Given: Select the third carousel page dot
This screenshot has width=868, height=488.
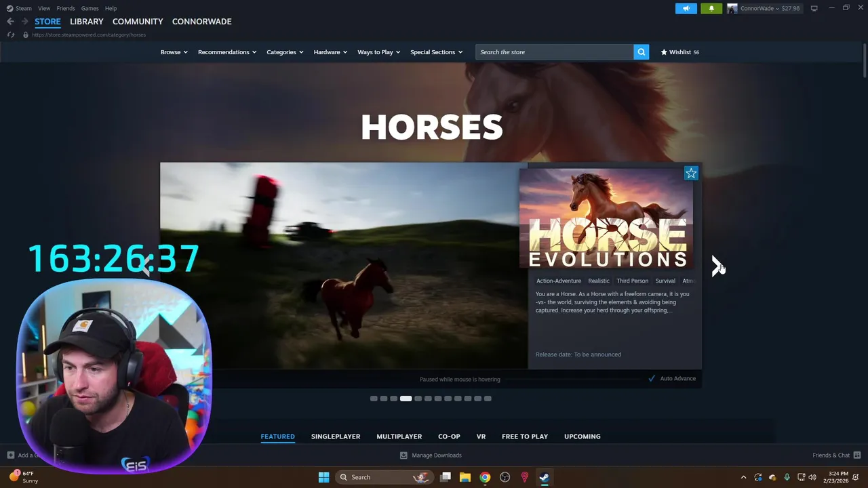Looking at the screenshot, I should 393,399.
